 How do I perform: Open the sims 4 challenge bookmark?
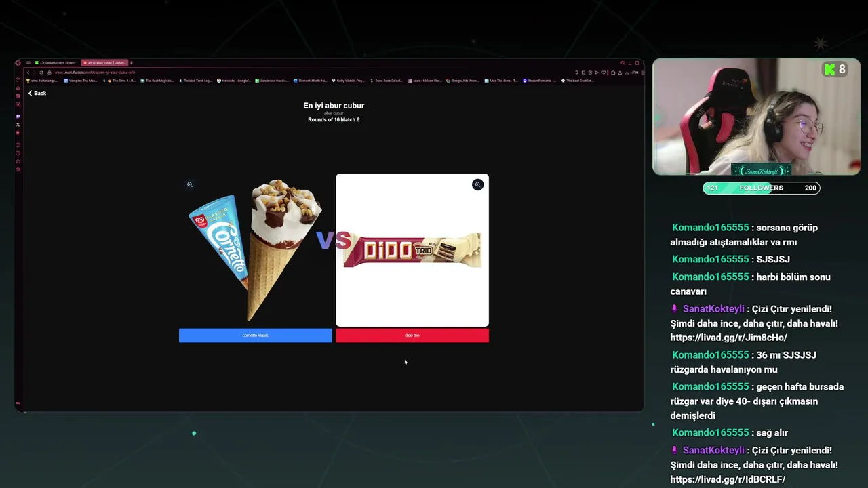[41, 81]
